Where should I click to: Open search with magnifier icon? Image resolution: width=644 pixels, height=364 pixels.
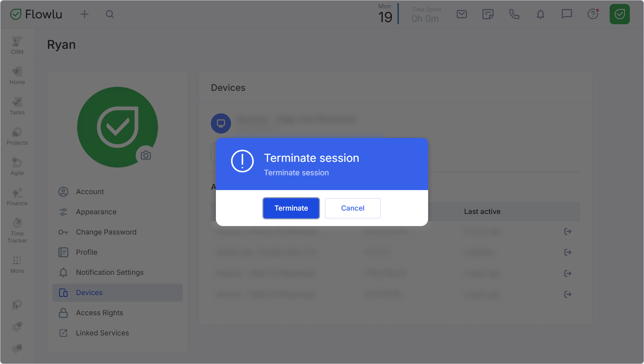[x=110, y=14]
